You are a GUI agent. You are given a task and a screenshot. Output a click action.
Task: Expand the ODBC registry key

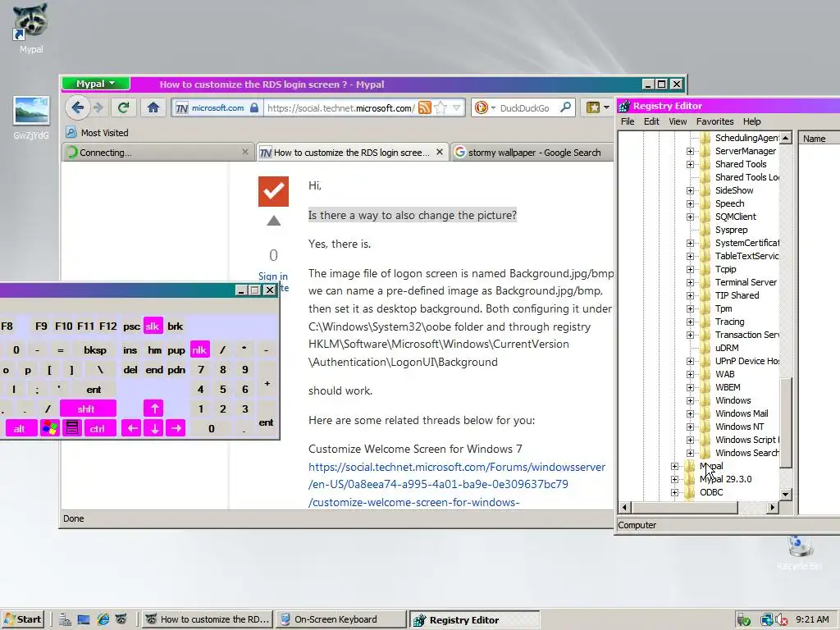pos(674,492)
